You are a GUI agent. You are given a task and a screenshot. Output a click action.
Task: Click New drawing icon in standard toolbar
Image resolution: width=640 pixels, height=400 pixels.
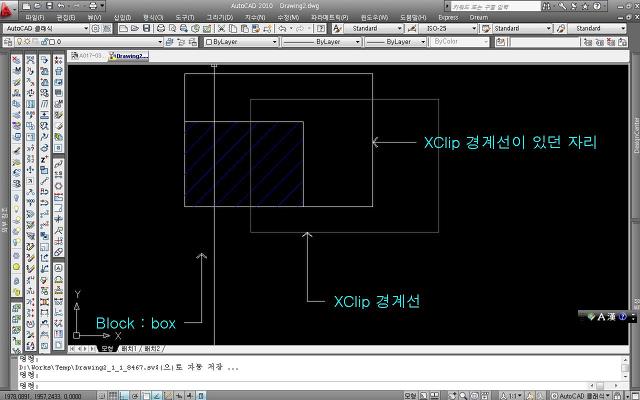[123, 28]
